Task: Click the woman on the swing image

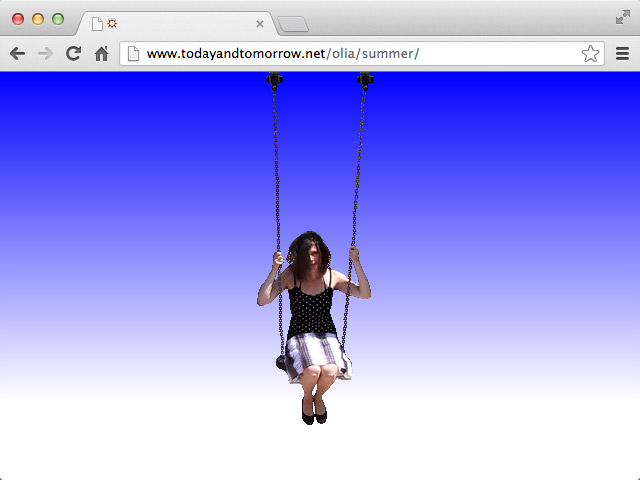Action: [x=314, y=328]
